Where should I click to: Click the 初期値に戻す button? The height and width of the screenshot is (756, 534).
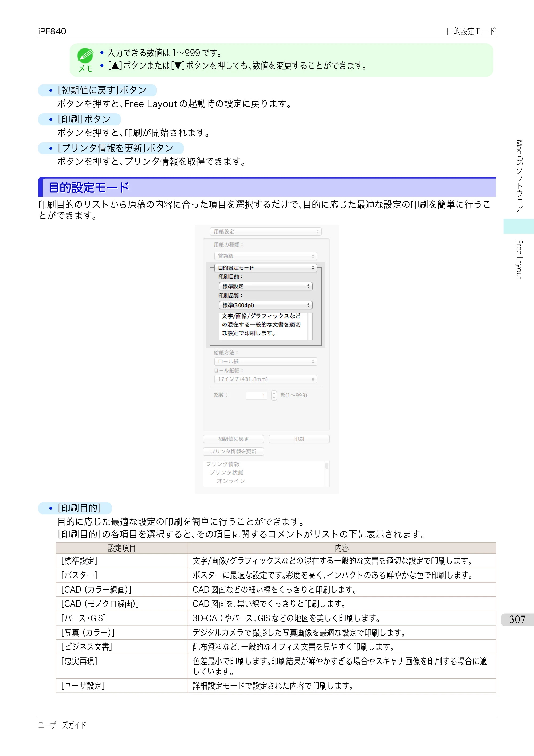pos(233,439)
